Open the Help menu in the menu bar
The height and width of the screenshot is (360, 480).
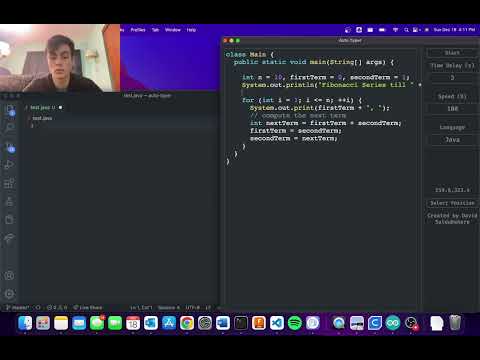(191, 30)
